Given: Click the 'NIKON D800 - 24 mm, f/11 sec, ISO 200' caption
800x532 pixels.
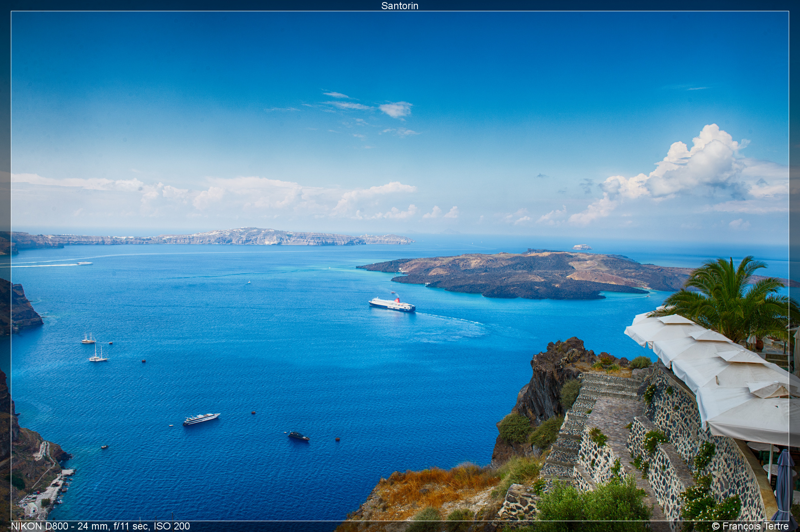Looking at the screenshot, I should (x=100, y=526).
